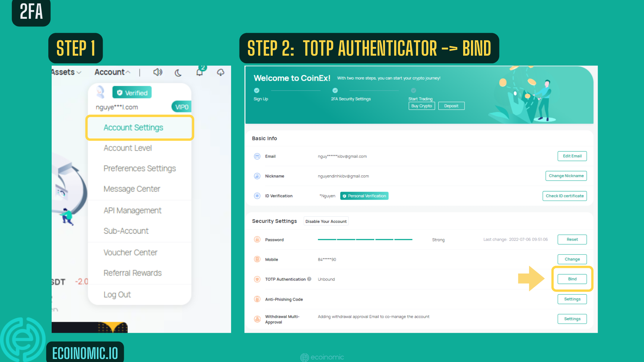Open Preferences Settings menu item
This screenshot has width=644, height=362.
point(140,168)
